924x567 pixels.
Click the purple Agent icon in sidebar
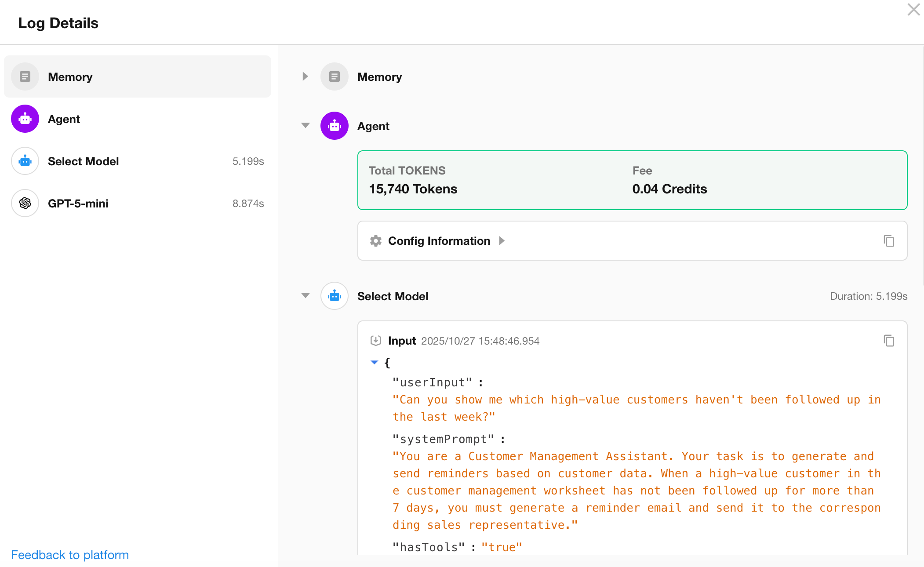point(25,119)
